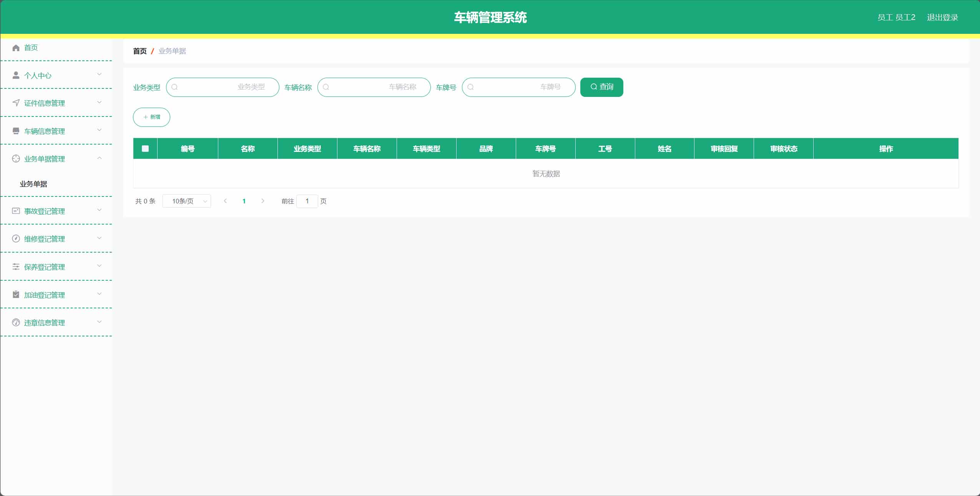Focus the 业务类型 search input
The width and height of the screenshot is (980, 496).
point(223,87)
